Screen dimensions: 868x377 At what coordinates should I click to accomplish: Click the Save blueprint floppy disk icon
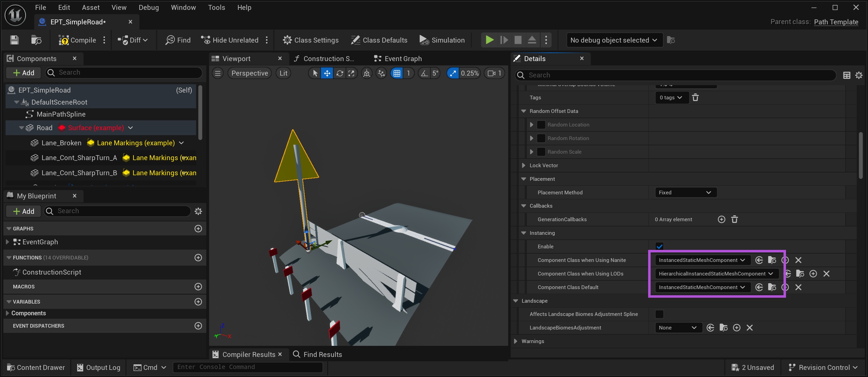coord(14,40)
